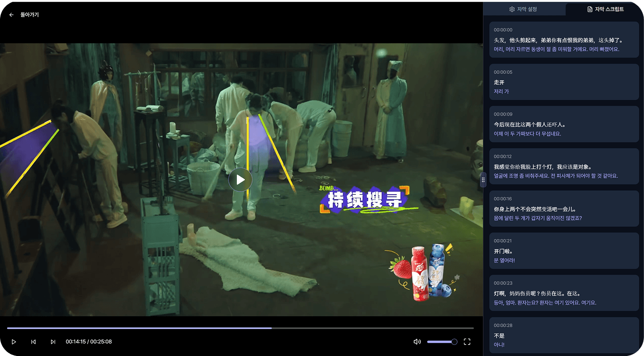This screenshot has height=356, width=644.
Task: Click the Korean translation 문 열어라!
Action: pyautogui.click(x=504, y=260)
